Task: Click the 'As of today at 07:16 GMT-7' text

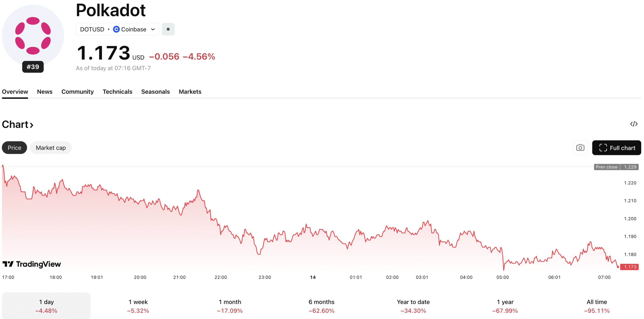Action: tap(113, 68)
